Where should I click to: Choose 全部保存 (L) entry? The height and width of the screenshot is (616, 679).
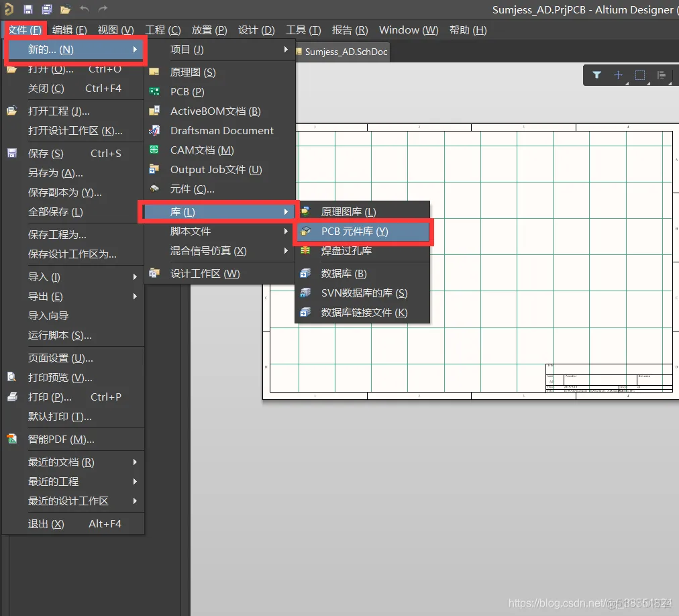click(x=74, y=212)
